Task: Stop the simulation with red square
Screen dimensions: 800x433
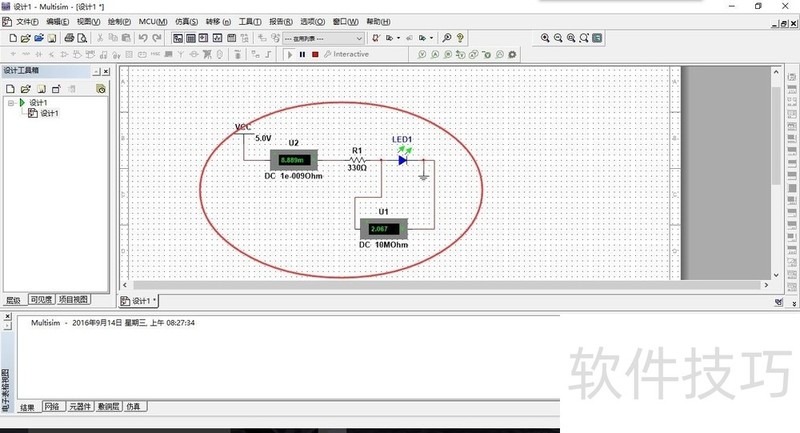Action: (x=315, y=54)
